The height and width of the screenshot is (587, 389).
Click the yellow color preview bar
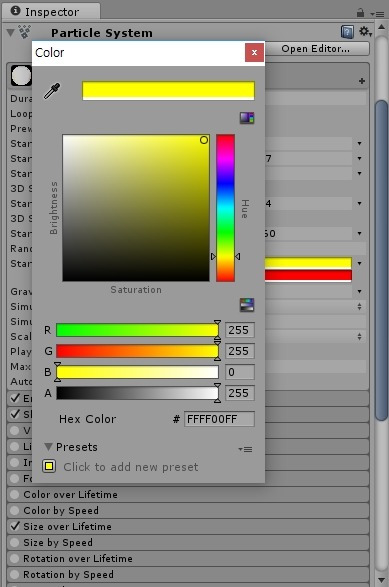click(x=168, y=91)
